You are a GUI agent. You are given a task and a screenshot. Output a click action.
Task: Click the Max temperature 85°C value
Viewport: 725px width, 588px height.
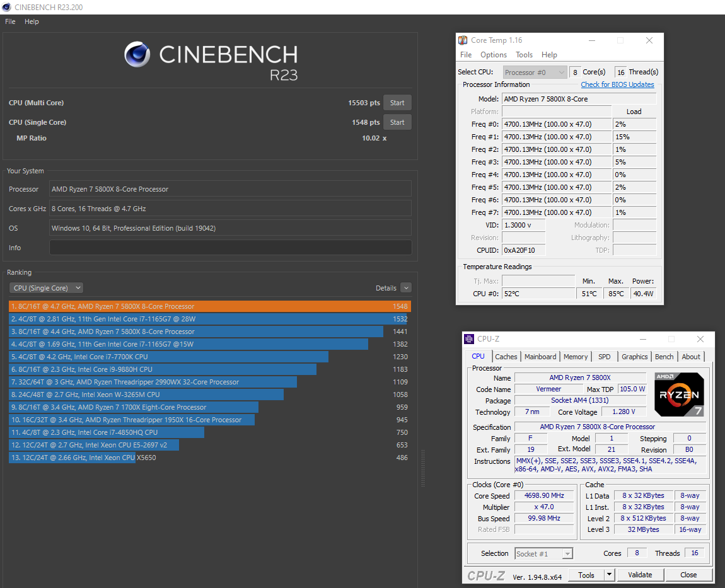616,294
